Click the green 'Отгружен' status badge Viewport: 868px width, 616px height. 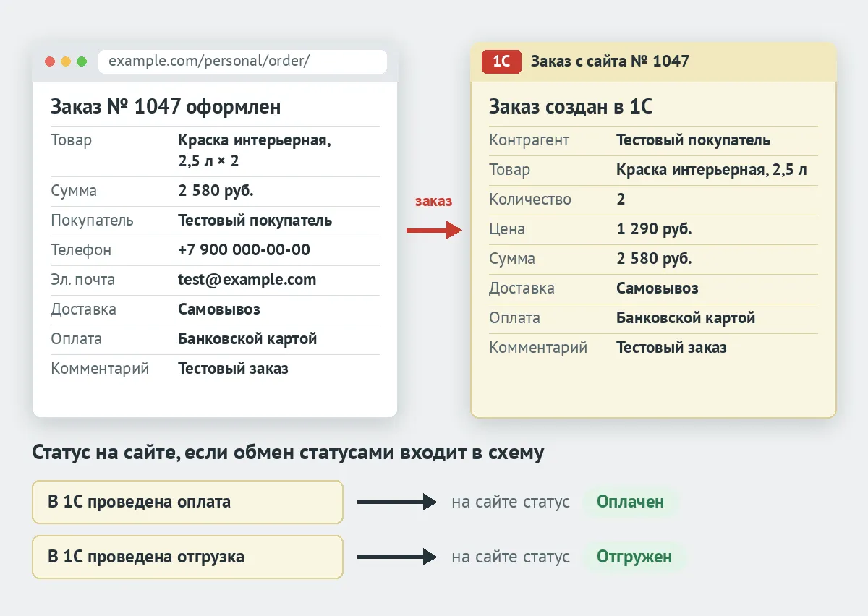[634, 557]
